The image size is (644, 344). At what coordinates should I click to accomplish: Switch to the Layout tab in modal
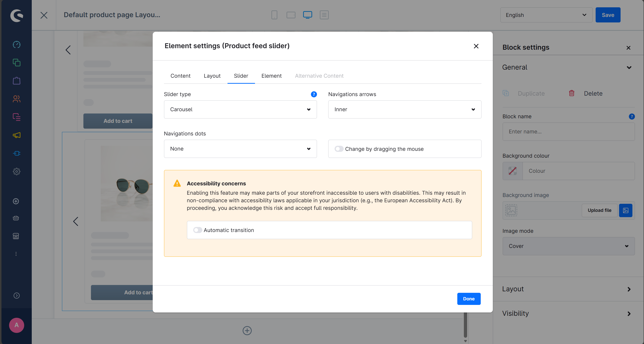(212, 76)
